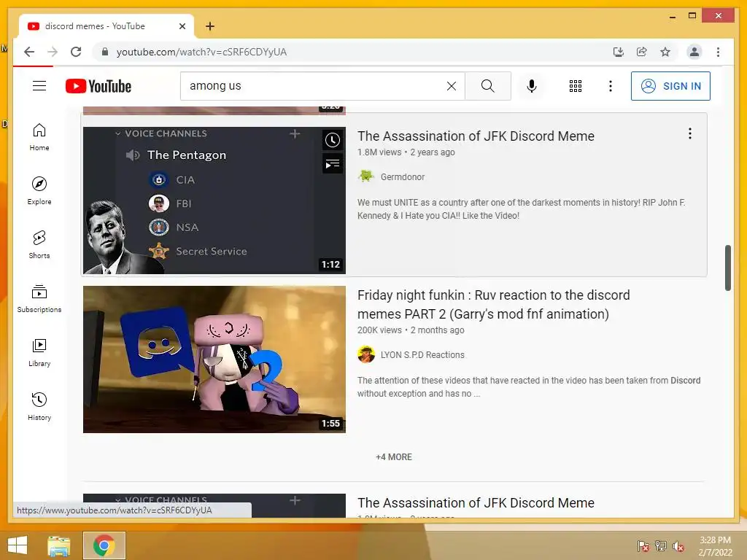Open the Ruv reaction video thumbnail
This screenshot has height=560, width=747.
(x=214, y=359)
